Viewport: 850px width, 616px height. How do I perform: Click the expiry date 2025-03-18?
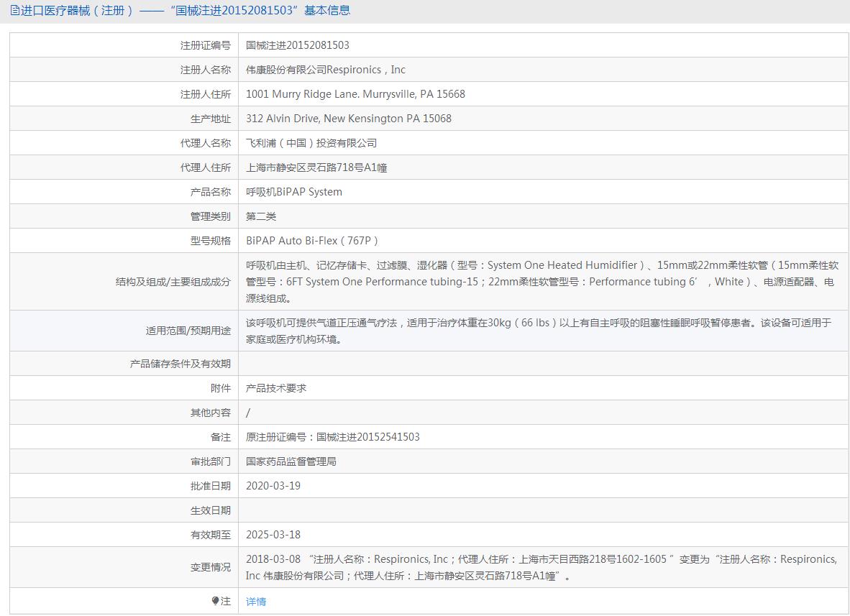point(273,535)
